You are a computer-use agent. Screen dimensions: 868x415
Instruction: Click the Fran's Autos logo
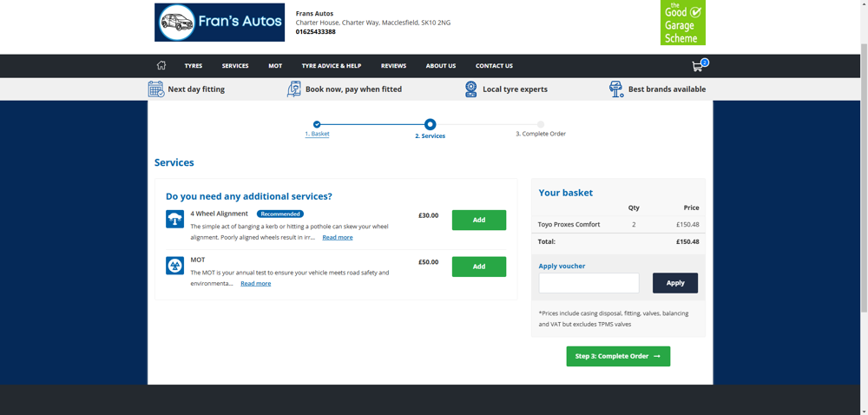220,23
